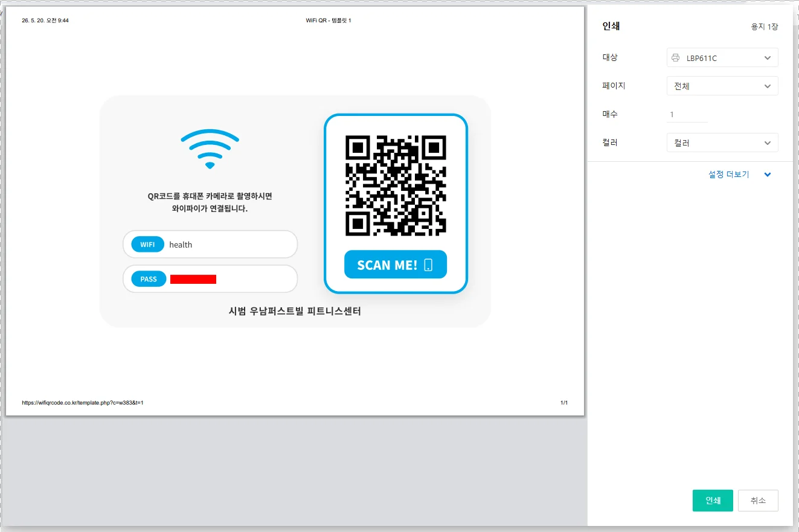This screenshot has height=532, width=799.
Task: Click the text '시범 우남퍼스트빌 피트니스센터'
Action: (295, 312)
